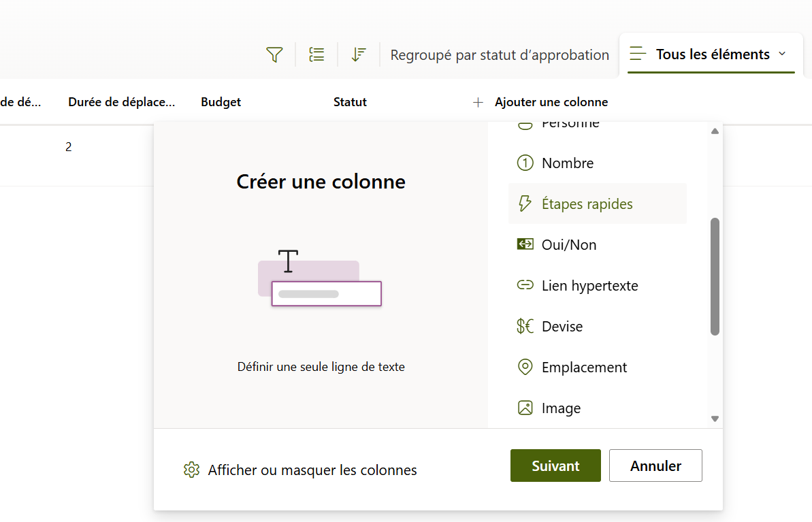812x522 pixels.
Task: Click scroll-down arrow in column type list
Action: point(715,419)
